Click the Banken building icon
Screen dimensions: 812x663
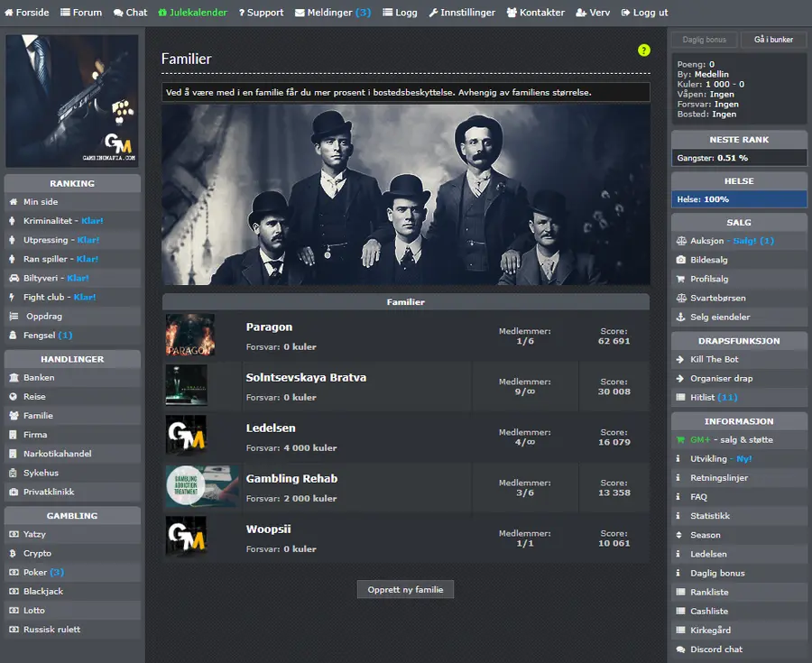(x=14, y=377)
